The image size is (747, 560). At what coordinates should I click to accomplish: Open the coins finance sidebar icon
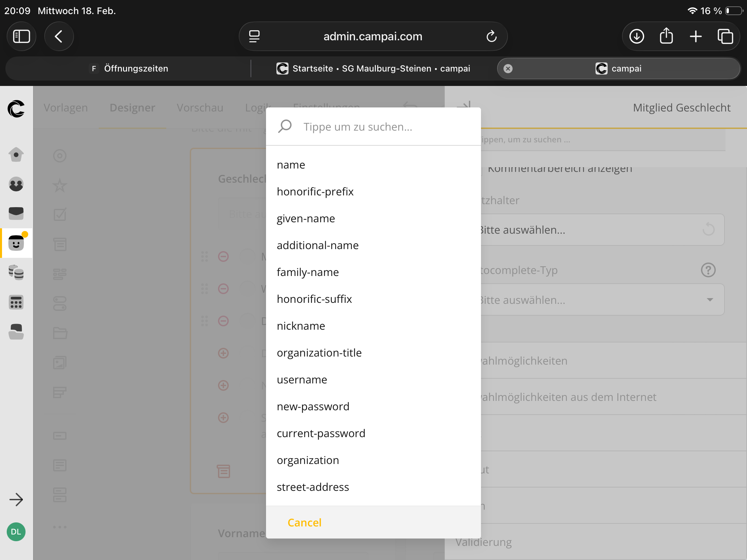tap(16, 272)
